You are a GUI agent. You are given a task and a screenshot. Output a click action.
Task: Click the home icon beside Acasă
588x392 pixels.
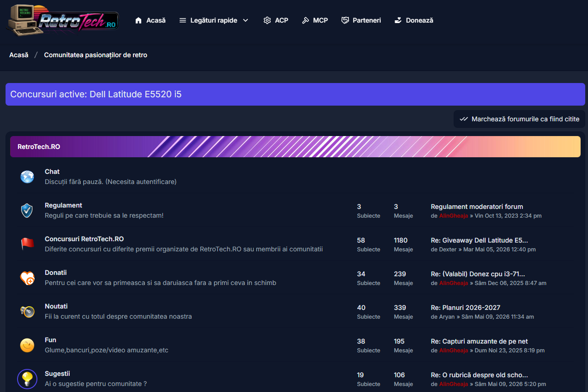click(x=138, y=20)
